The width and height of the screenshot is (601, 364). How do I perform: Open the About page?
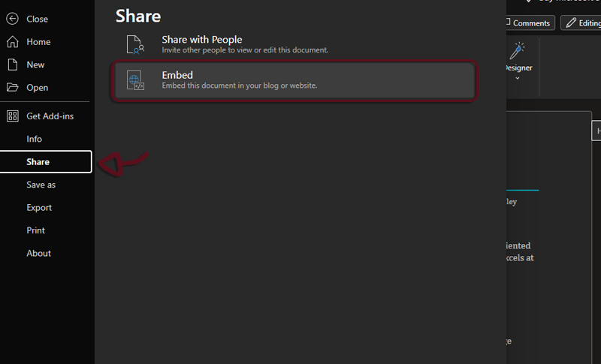[39, 254]
